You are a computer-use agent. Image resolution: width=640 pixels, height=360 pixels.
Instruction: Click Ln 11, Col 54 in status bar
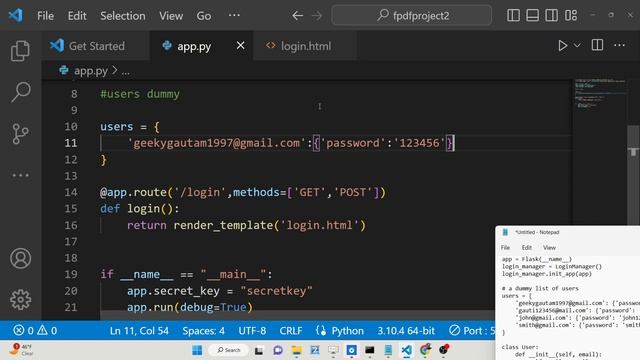139,331
